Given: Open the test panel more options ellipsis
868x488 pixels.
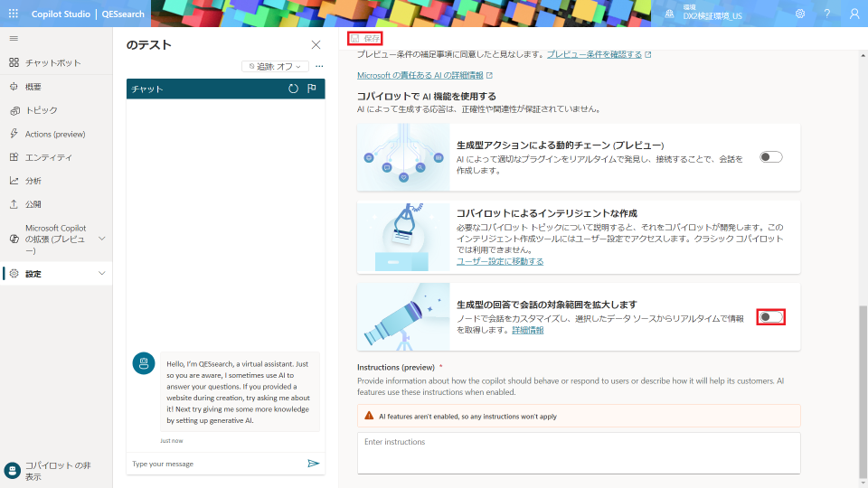Looking at the screenshot, I should (x=319, y=66).
